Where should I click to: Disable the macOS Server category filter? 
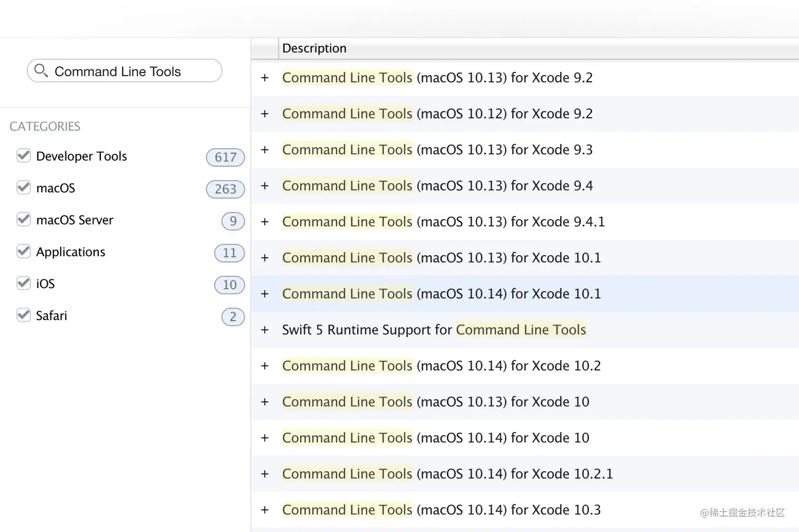coord(24,219)
